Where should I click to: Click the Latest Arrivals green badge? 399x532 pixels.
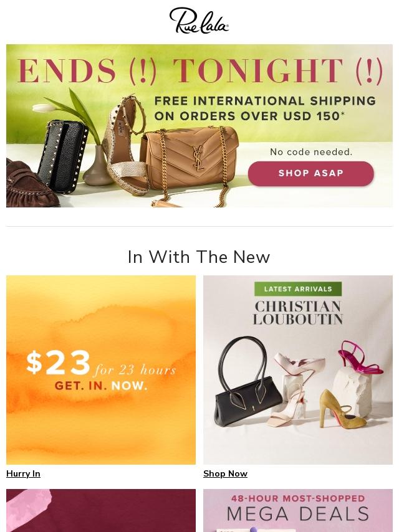pyautogui.click(x=298, y=289)
